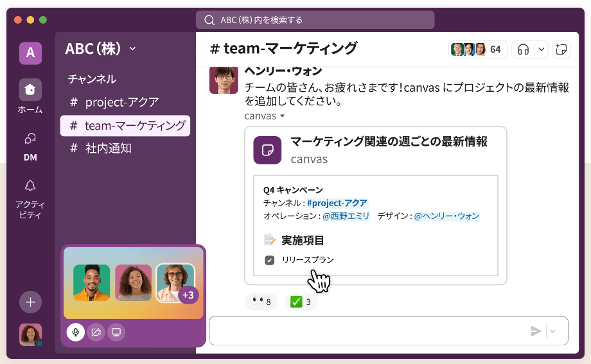Open DM section in sidebar
This screenshot has height=364, width=591.
point(30,147)
